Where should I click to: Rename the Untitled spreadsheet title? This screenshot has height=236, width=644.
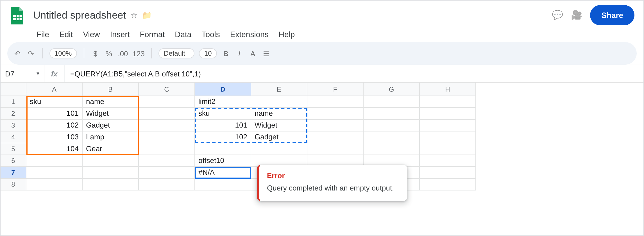coord(80,15)
